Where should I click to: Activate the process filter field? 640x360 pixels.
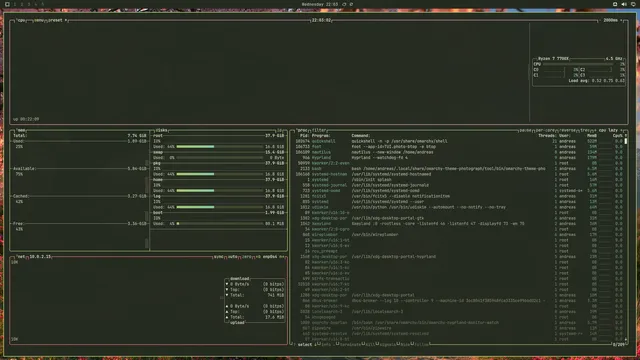(x=319, y=130)
